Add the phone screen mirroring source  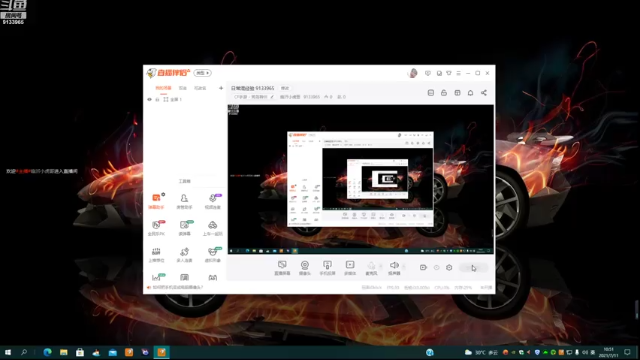(327, 268)
